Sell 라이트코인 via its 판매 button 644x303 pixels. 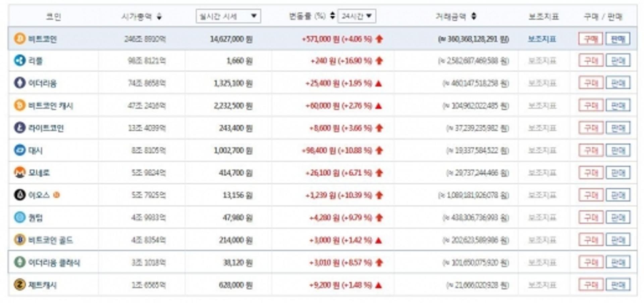coord(618,128)
